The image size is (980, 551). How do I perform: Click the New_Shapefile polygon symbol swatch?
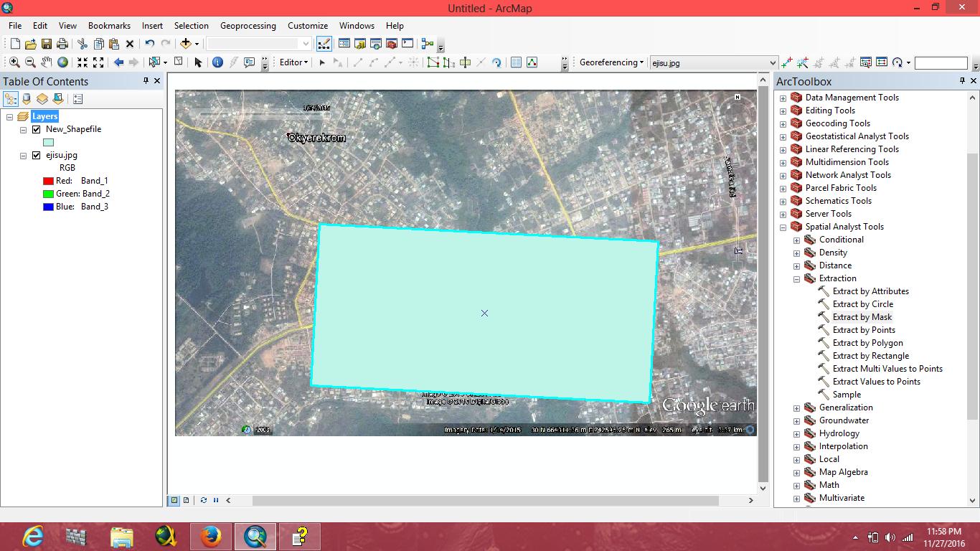49,142
